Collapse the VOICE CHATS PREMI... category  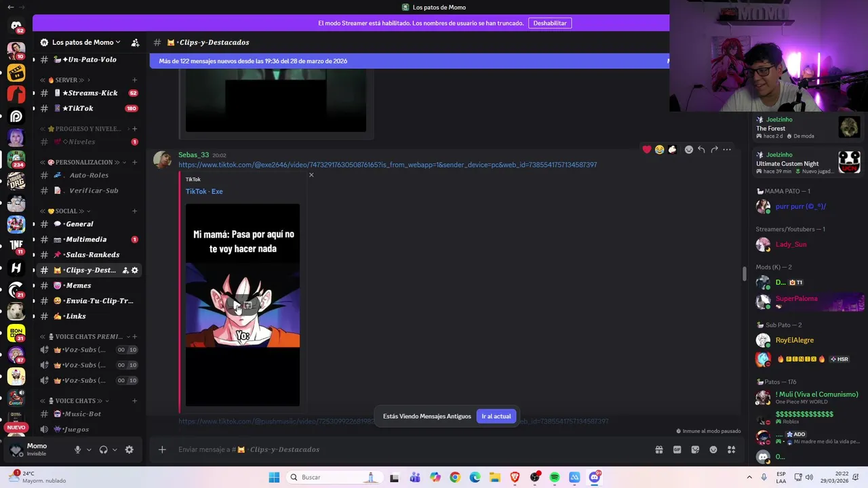85,336
